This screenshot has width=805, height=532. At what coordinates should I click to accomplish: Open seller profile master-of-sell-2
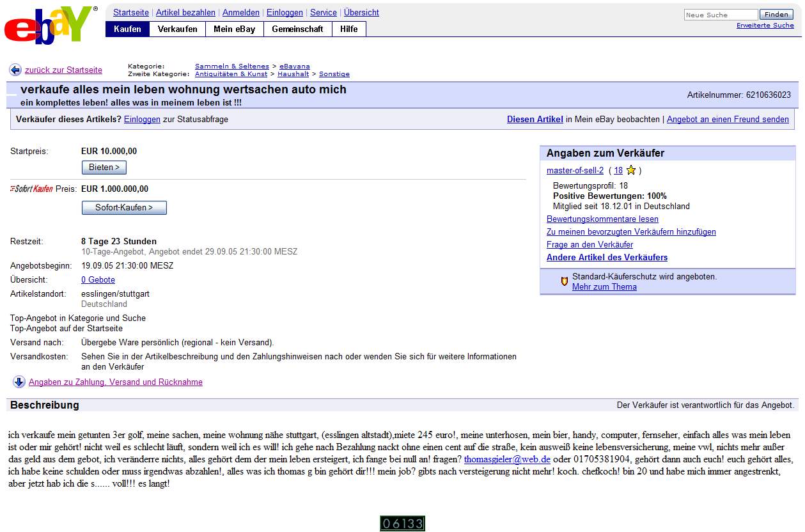coord(575,171)
